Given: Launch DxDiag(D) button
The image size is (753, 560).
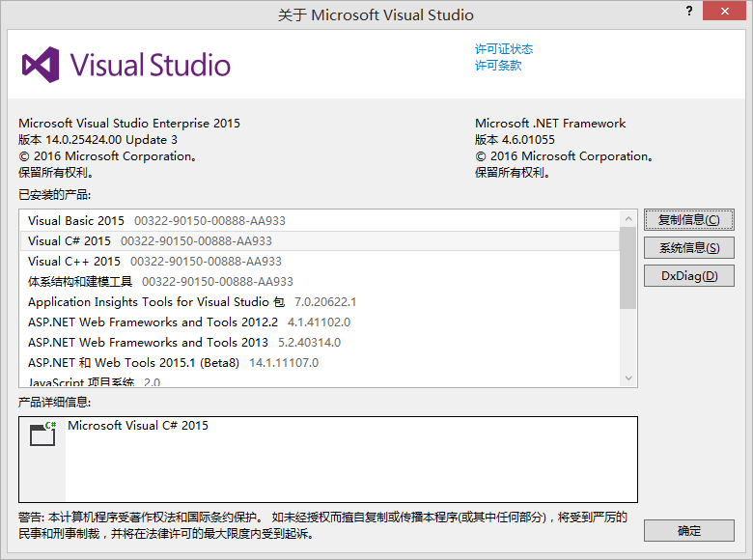Looking at the screenshot, I should 688,276.
